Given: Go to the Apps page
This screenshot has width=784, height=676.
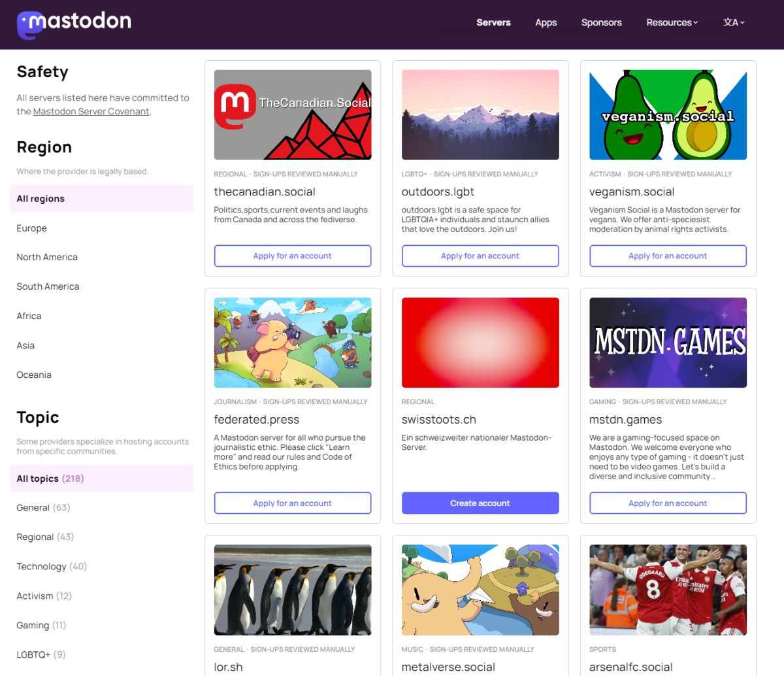Looking at the screenshot, I should click(x=546, y=22).
